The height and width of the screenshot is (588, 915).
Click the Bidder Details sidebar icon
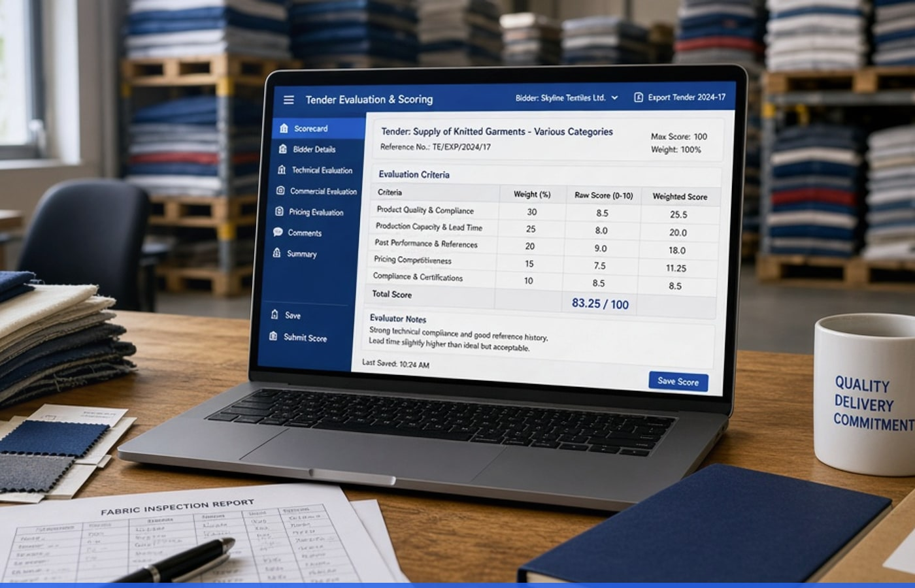[x=282, y=149]
